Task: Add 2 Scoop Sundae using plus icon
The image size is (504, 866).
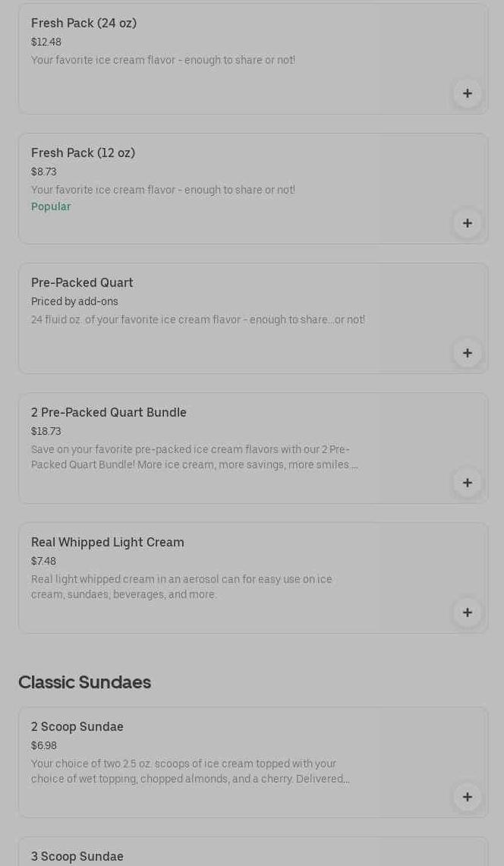Action: 468,797
